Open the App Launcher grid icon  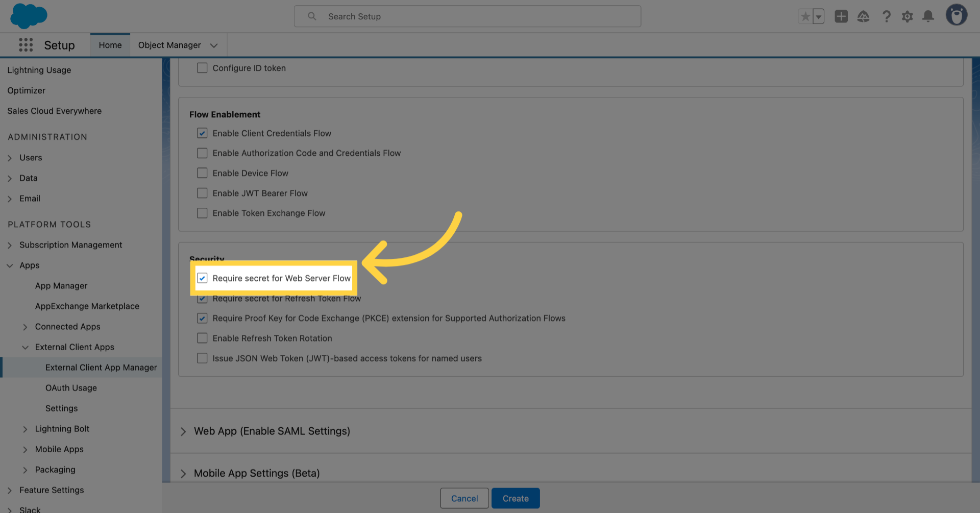pyautogui.click(x=26, y=45)
